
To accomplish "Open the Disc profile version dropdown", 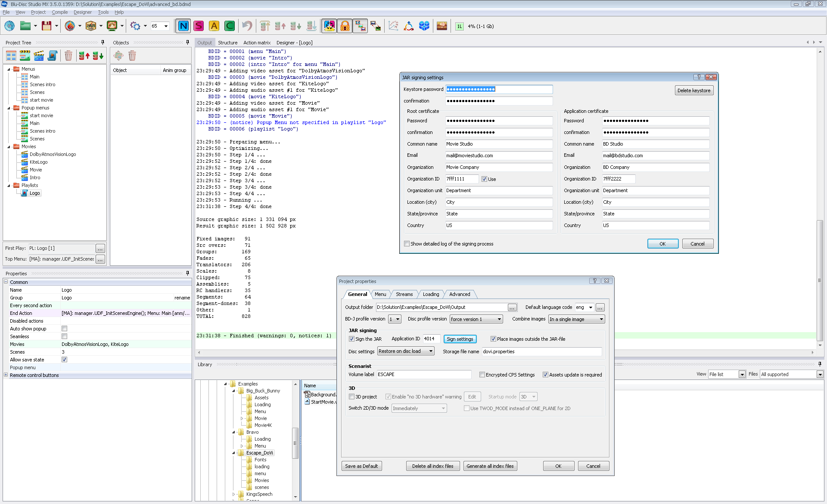I will (476, 319).
